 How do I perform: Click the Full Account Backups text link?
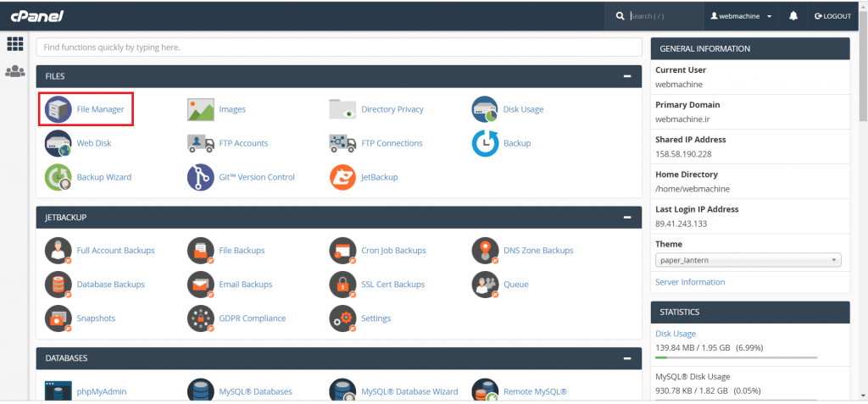(115, 250)
